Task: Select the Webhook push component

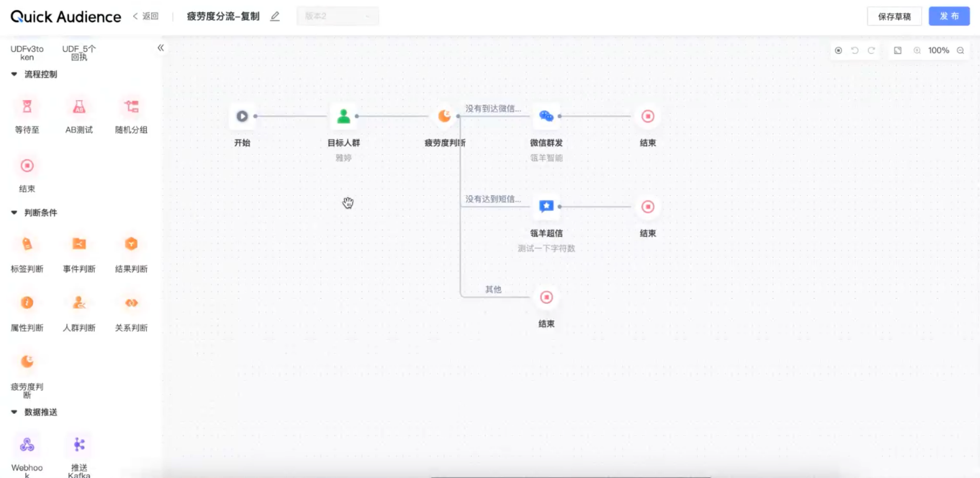Action: [27, 444]
